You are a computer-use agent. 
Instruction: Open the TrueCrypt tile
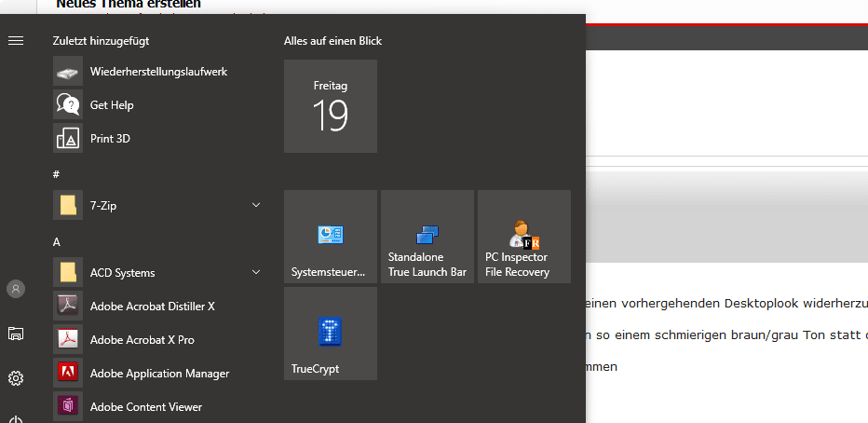(331, 334)
